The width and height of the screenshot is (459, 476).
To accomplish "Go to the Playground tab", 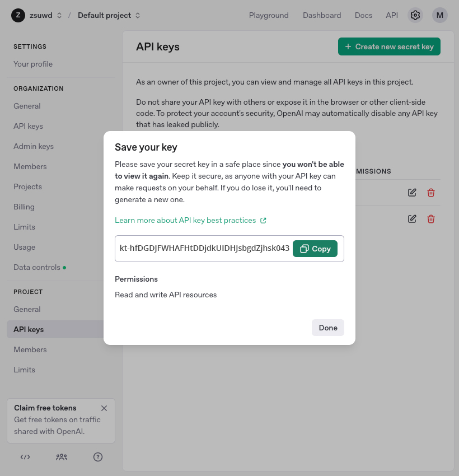I will [269, 15].
